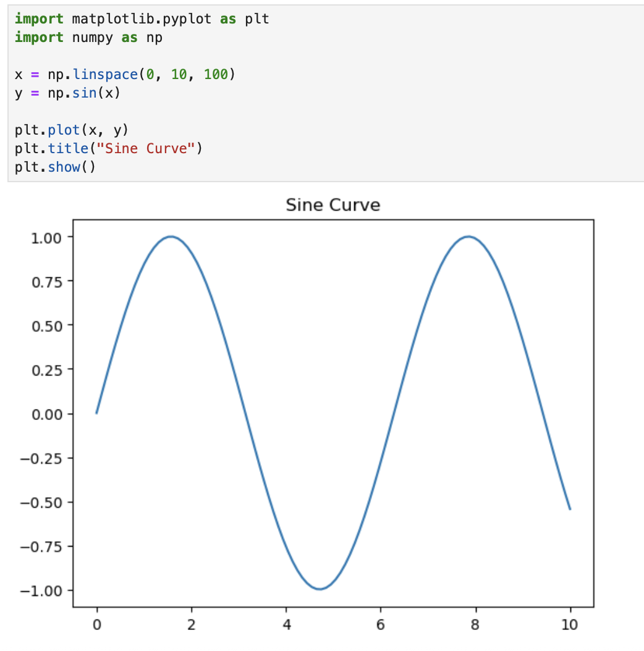This screenshot has height=651, width=644.
Task: Click the green import keyword
Action: [39, 19]
